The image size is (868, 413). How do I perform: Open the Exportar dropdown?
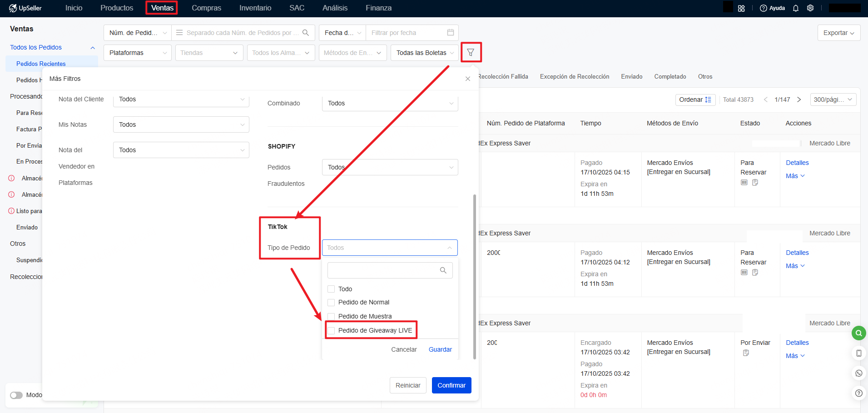[838, 33]
